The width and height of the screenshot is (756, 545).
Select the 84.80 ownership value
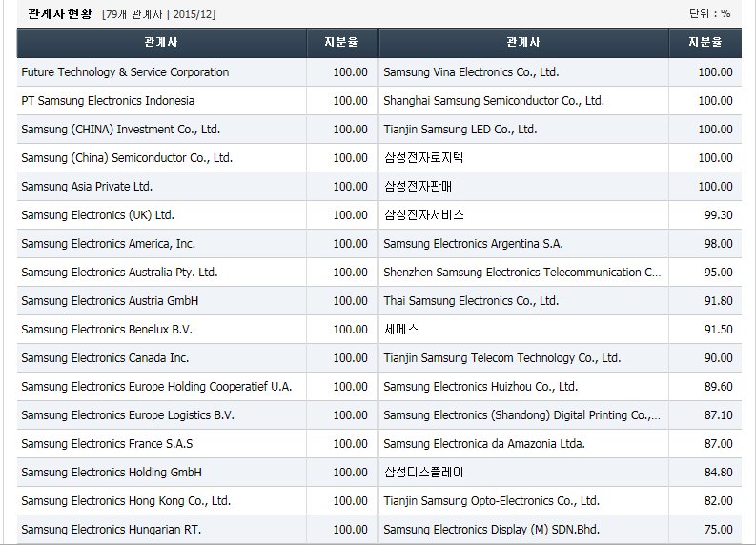(x=719, y=473)
